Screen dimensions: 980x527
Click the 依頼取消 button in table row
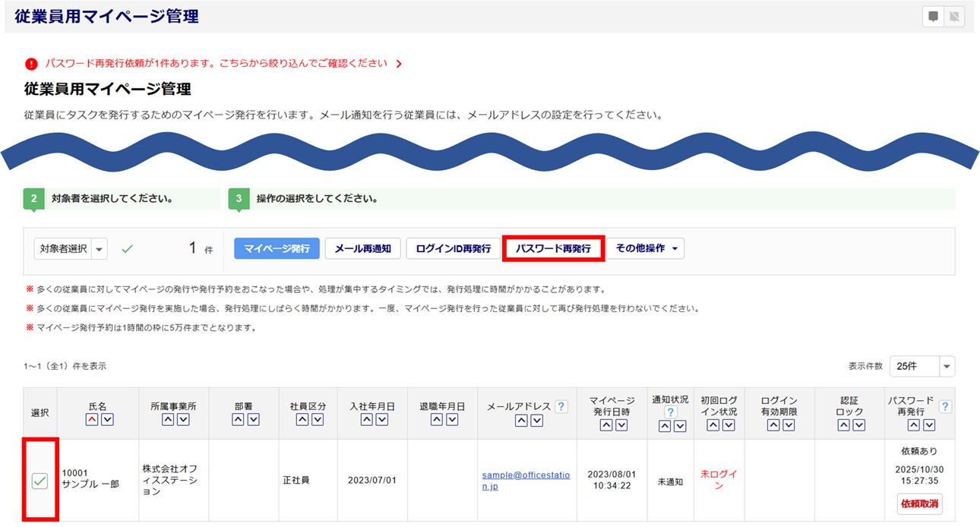coord(919,503)
